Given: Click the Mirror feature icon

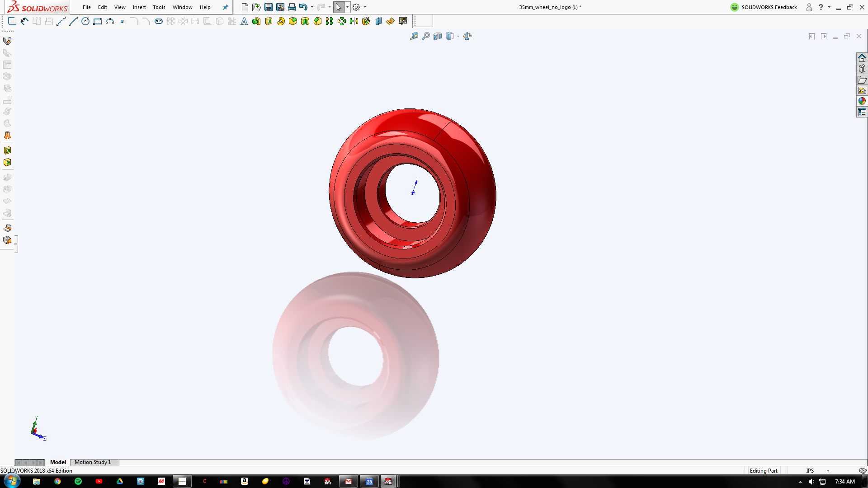Looking at the screenshot, I should [x=354, y=21].
